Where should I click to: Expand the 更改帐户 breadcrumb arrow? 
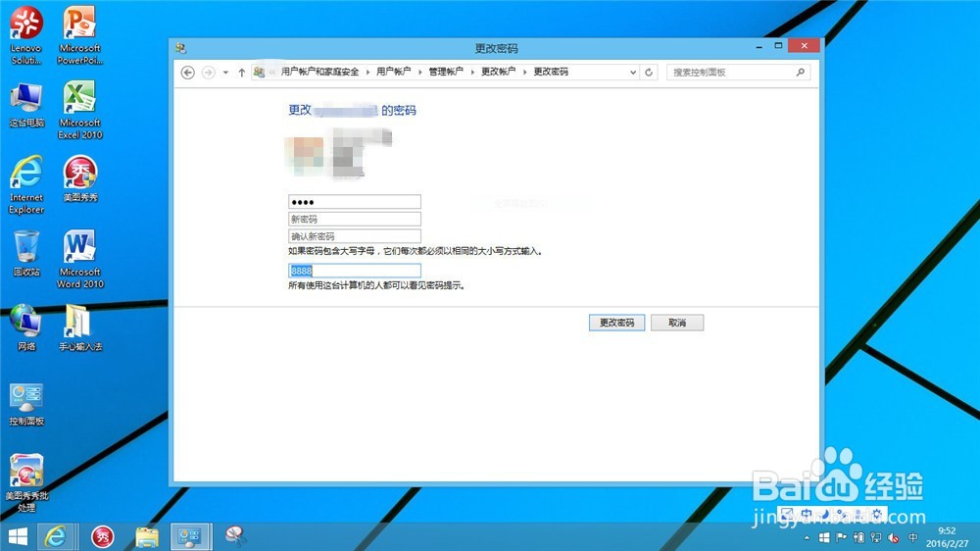tap(525, 73)
